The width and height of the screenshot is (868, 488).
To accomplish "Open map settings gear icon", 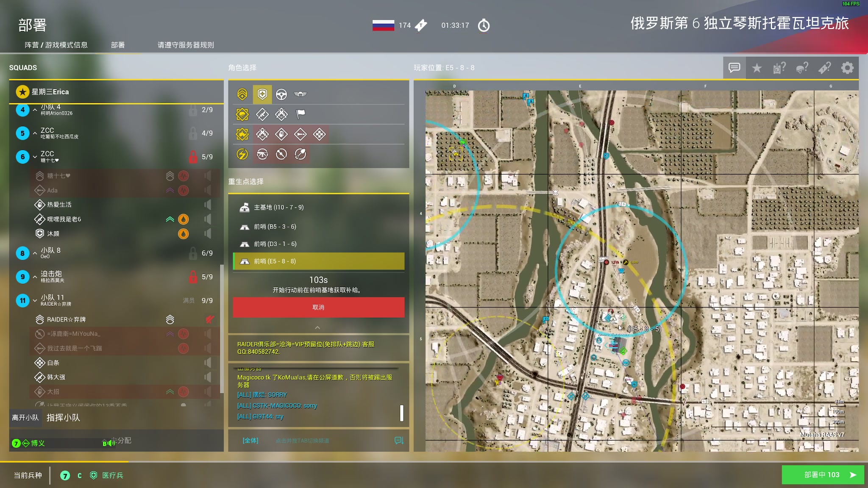I will 847,68.
